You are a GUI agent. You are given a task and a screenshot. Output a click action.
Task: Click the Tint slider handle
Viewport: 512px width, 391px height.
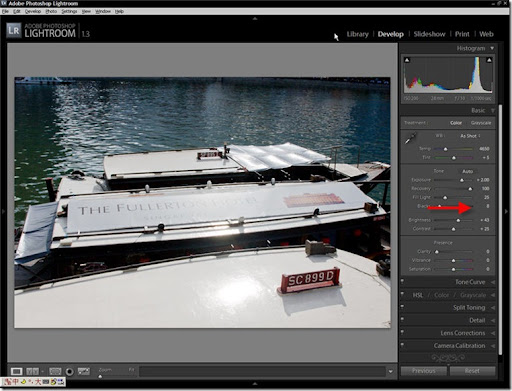tap(453, 157)
